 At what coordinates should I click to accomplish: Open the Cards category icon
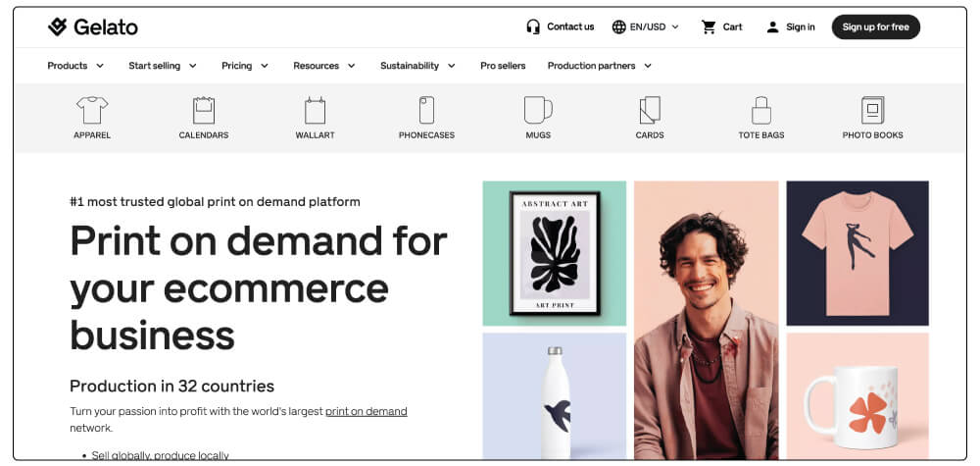pyautogui.click(x=650, y=110)
